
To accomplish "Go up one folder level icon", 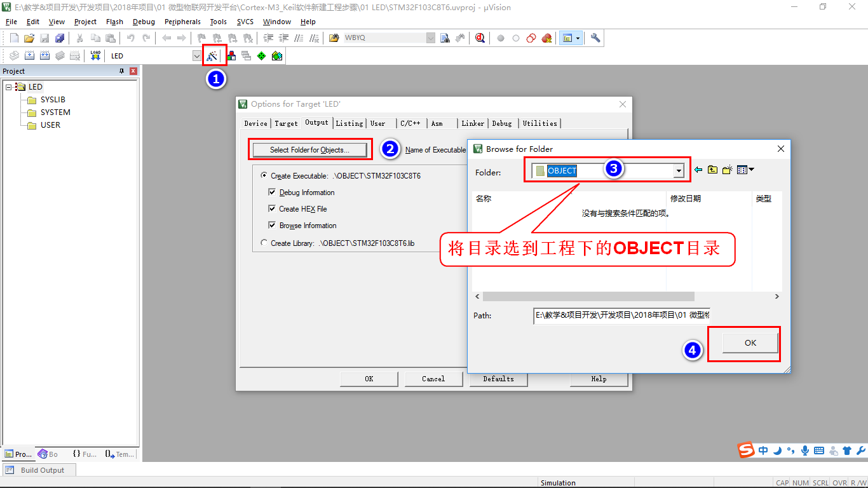I will pyautogui.click(x=712, y=170).
